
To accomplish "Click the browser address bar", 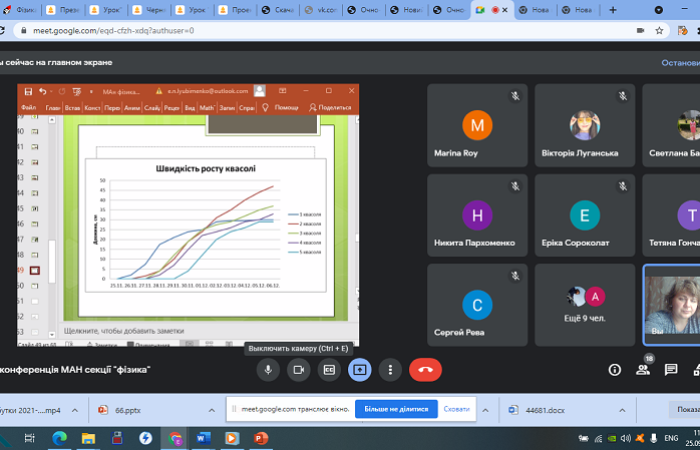I will [x=300, y=30].
